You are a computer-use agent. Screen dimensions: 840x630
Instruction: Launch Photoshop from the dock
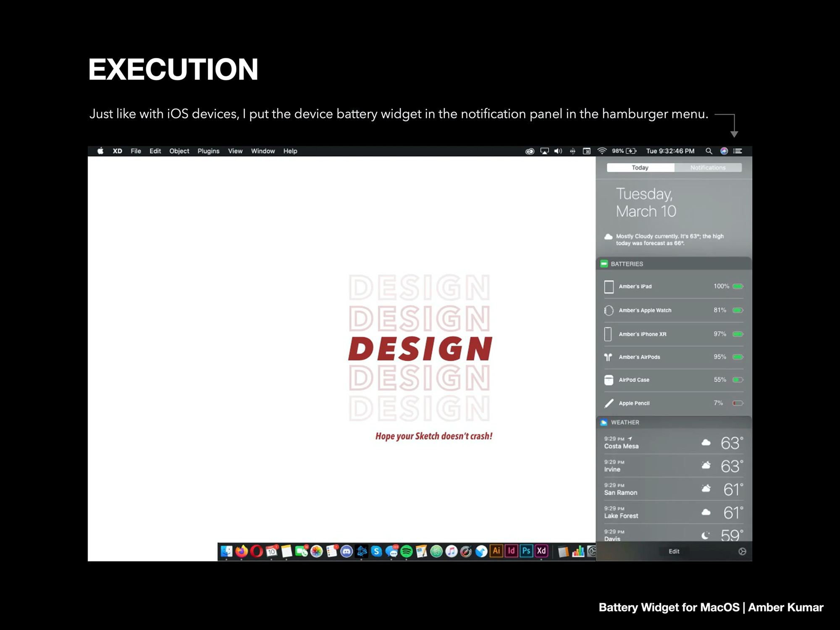click(526, 551)
